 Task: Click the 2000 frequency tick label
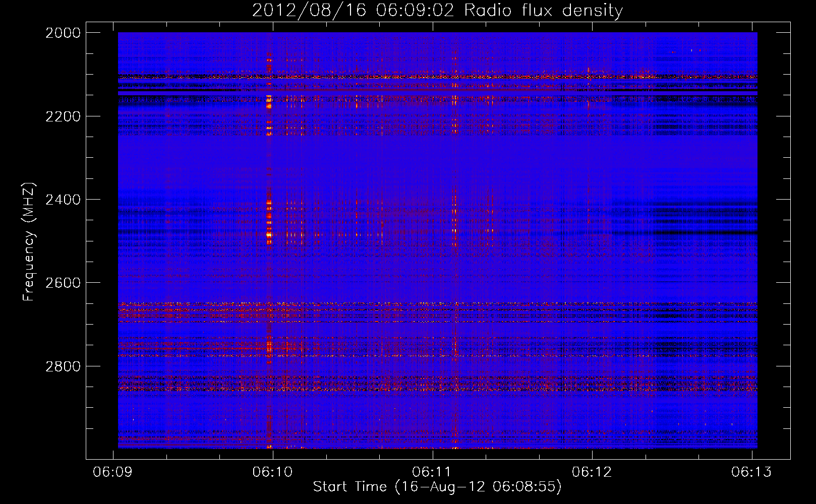[x=63, y=33]
